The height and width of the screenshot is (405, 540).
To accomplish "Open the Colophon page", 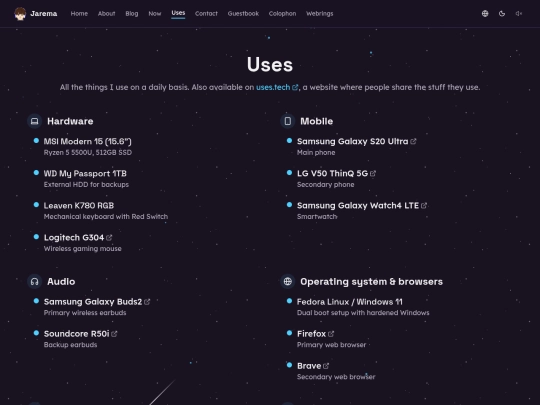I will [x=282, y=14].
